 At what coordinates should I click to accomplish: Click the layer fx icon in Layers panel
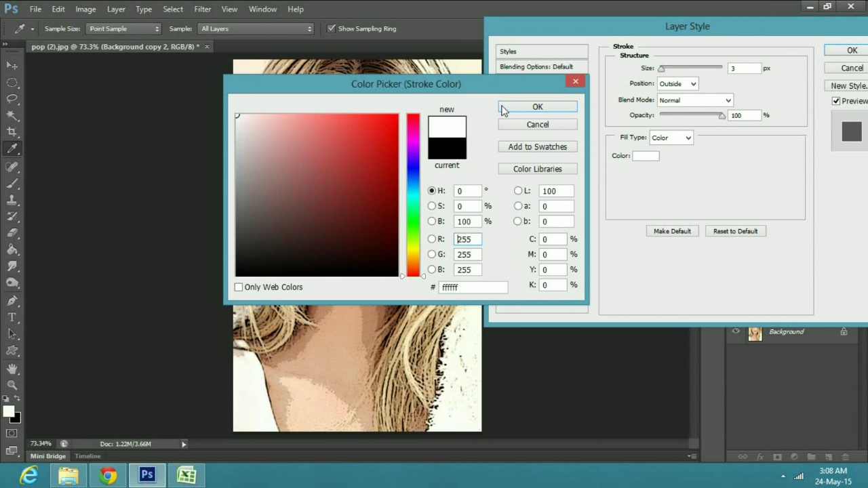tap(760, 457)
